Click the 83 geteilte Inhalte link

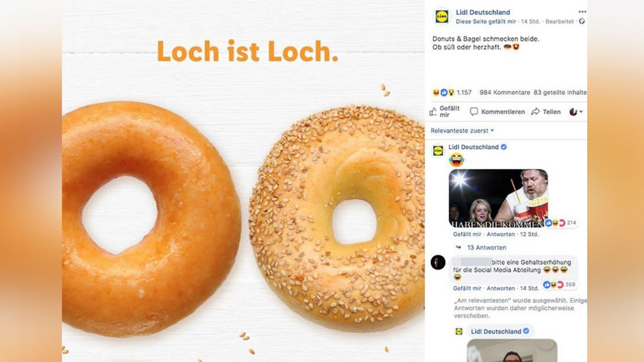pos(560,93)
